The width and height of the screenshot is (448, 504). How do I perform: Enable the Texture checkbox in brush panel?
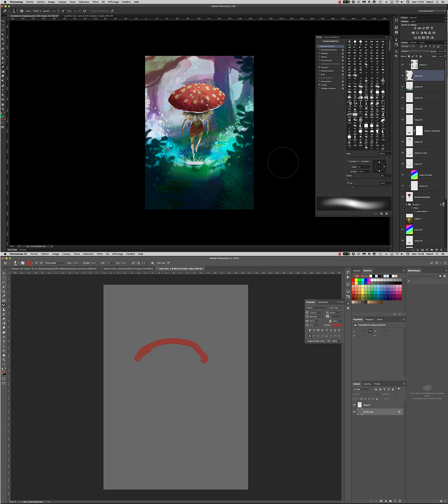(319, 57)
